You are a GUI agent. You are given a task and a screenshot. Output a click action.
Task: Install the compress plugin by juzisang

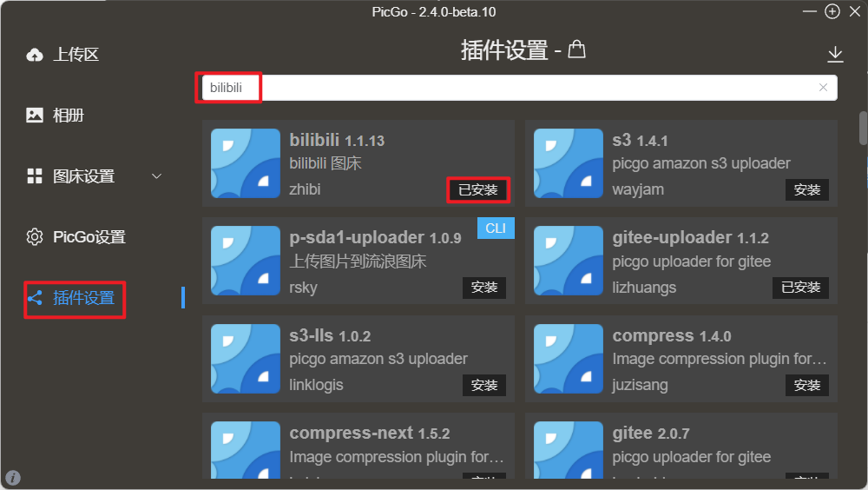[806, 385]
